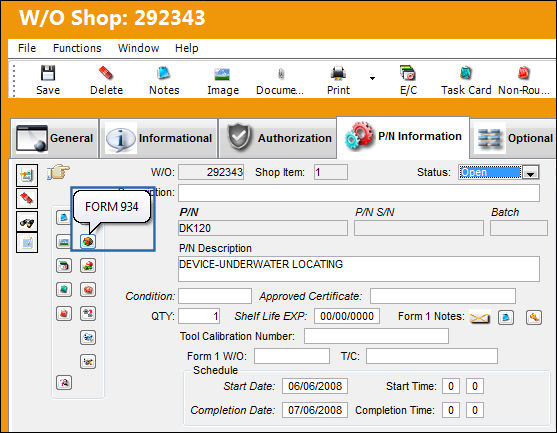The height and width of the screenshot is (433, 557).
Task: Open the Help menu
Action: tap(186, 48)
